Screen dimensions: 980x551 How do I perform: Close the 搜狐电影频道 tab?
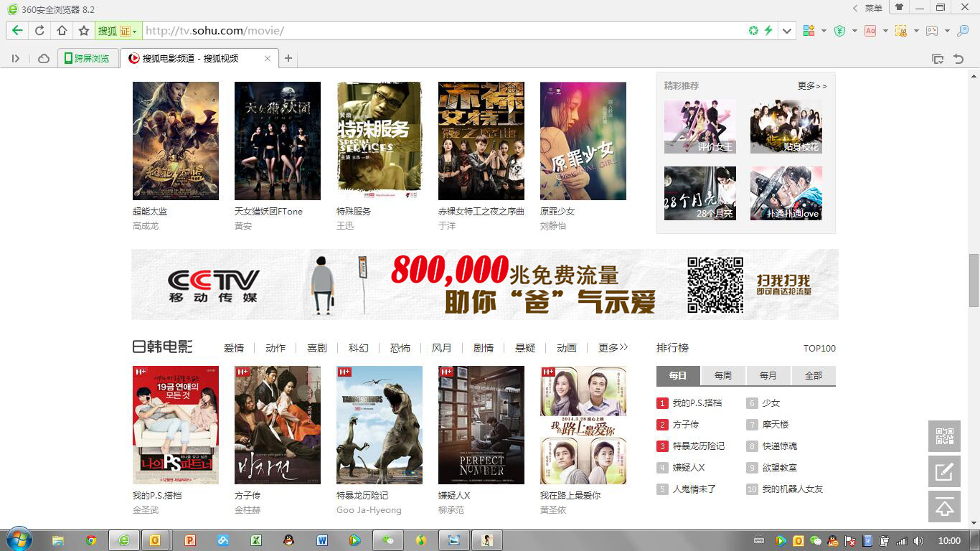pos(268,59)
